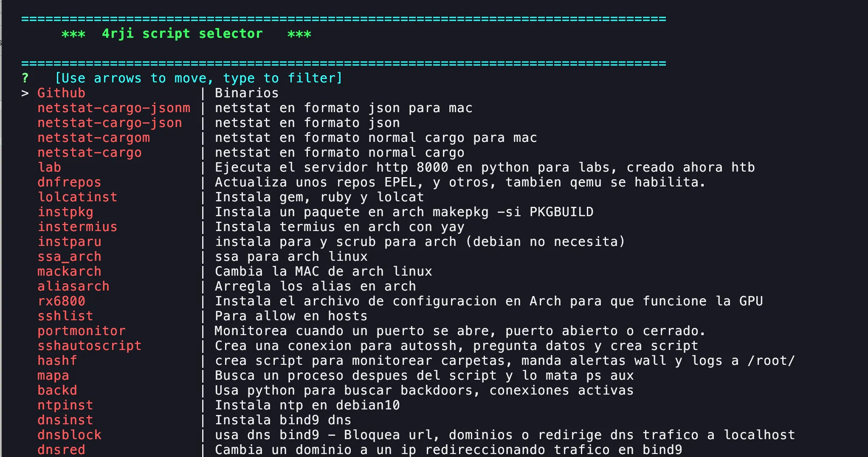Choose the instparu script
The image size is (868, 457).
(69, 242)
